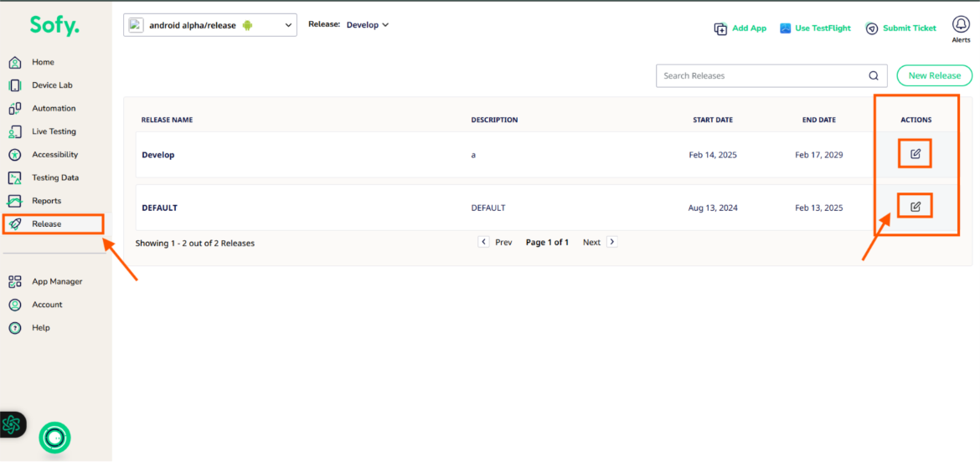
Task: Click the Develop row description 'a'
Action: pos(473,155)
